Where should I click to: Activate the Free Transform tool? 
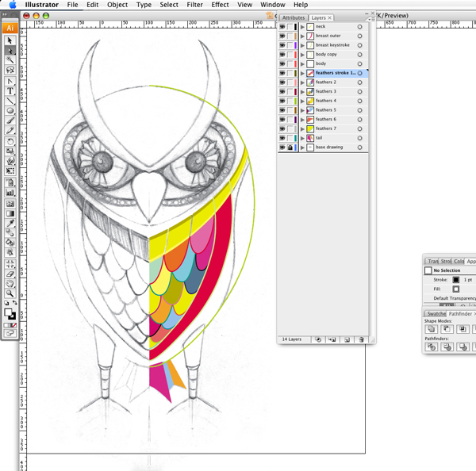[x=10, y=170]
